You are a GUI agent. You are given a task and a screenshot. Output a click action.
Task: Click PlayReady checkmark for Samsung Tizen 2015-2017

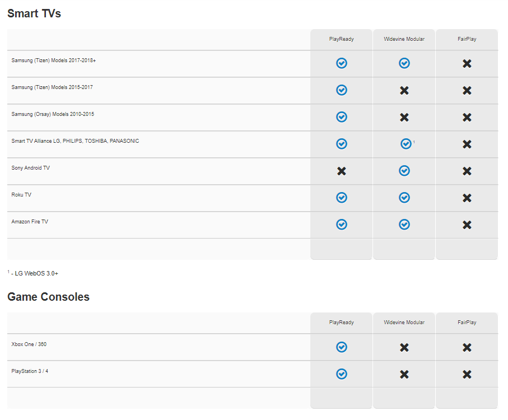(342, 90)
